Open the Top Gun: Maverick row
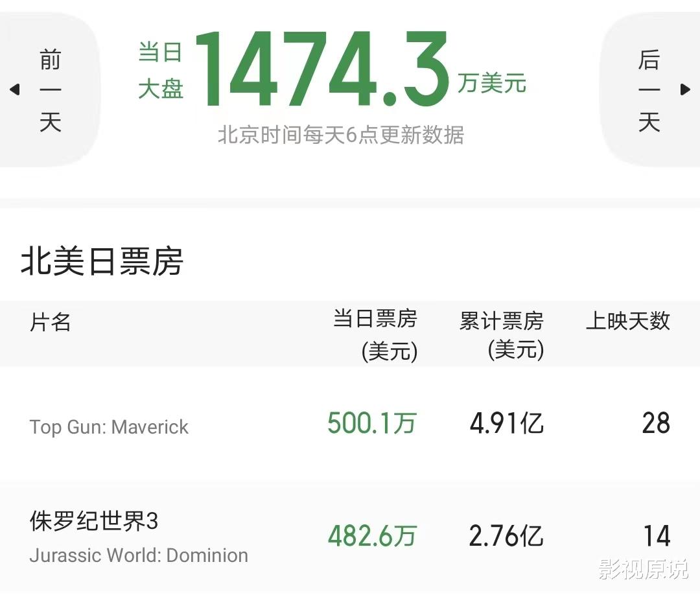This screenshot has width=700, height=595. coord(350,423)
